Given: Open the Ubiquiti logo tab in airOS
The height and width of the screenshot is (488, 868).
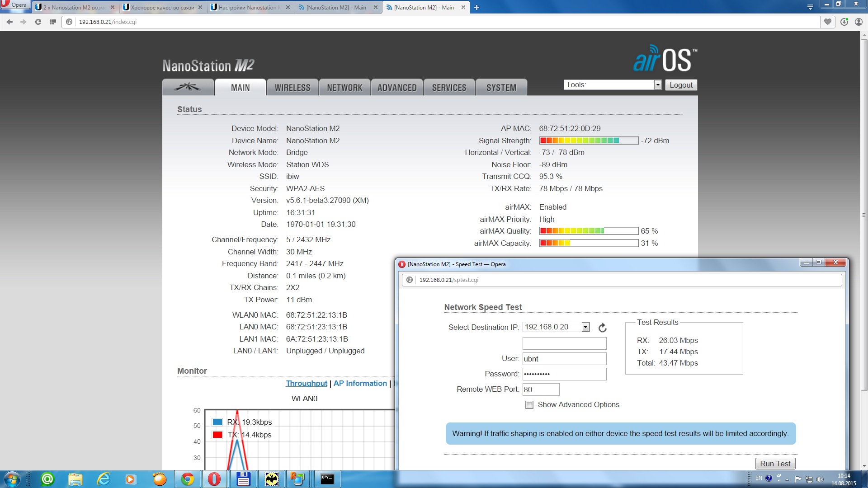Looking at the screenshot, I should 188,87.
